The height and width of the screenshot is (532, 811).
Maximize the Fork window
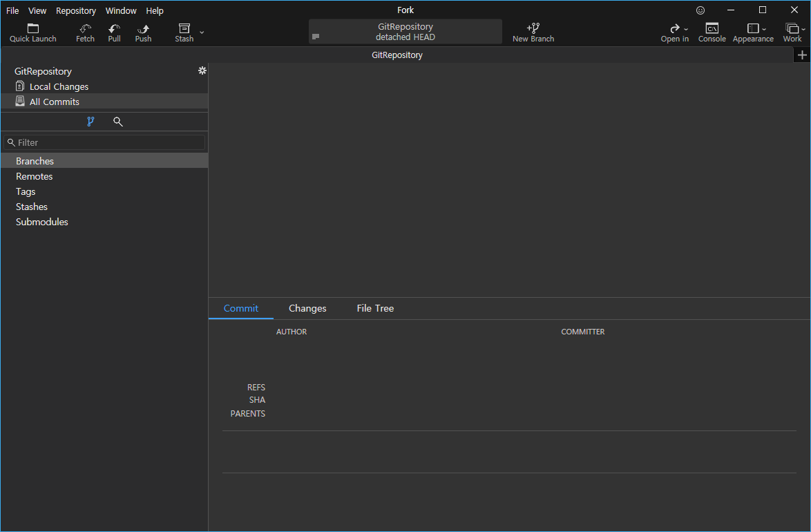[x=763, y=10]
